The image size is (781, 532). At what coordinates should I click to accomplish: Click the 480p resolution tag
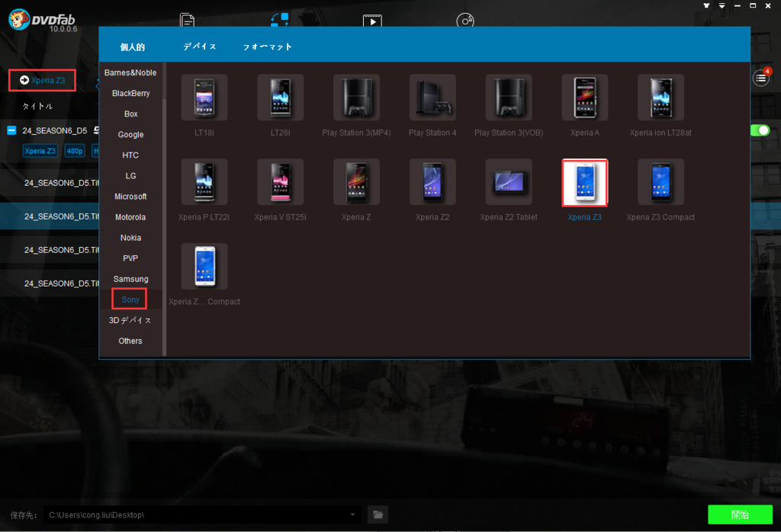point(75,151)
